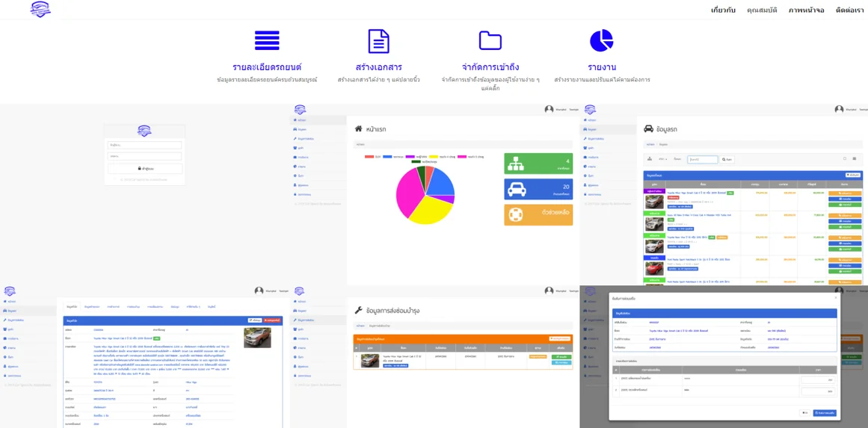This screenshot has width=868, height=428.
Task: Click the green branch-count card showing 4
Action: (538, 164)
